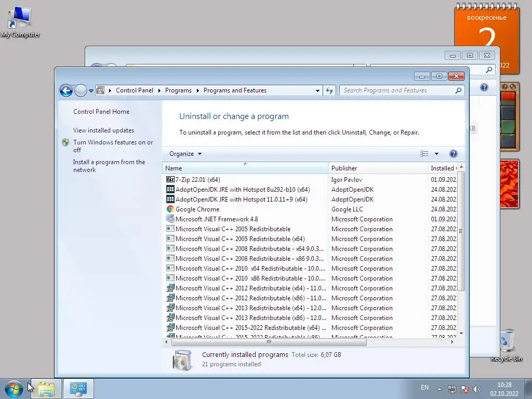Select the 7-Zip 22.01 (x64) icon
532x399 pixels.
click(170, 179)
